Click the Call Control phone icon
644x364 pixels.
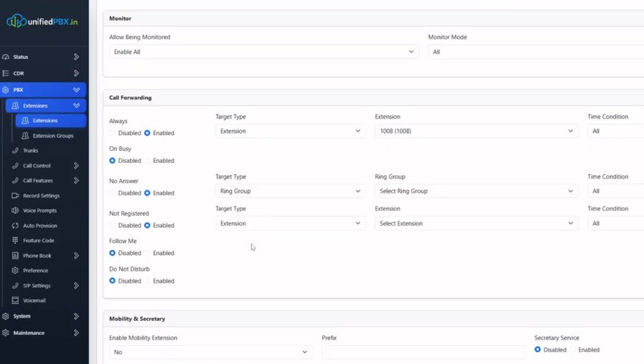pos(15,166)
